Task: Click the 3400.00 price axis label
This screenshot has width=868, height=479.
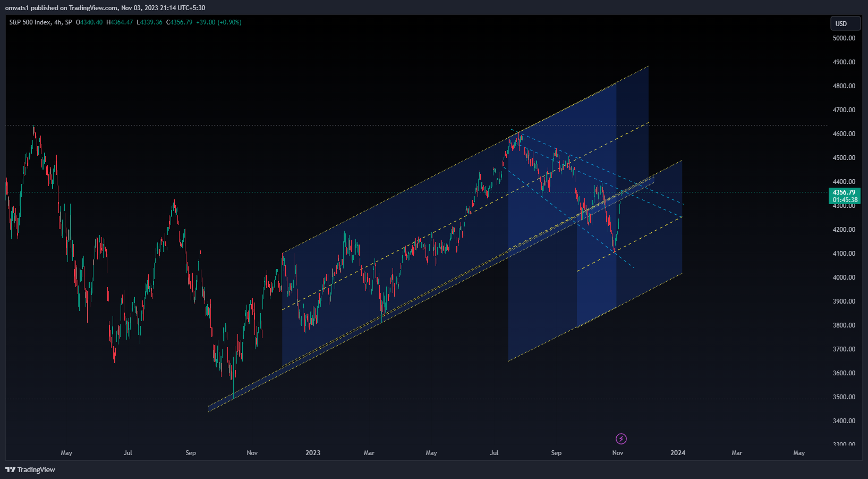Action: [x=844, y=421]
